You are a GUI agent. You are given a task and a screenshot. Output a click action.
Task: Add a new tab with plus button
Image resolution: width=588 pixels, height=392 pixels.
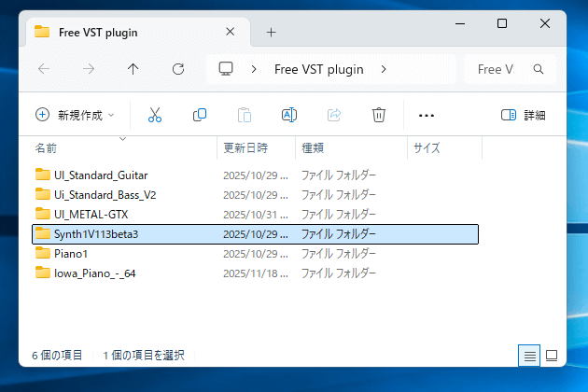pos(272,32)
